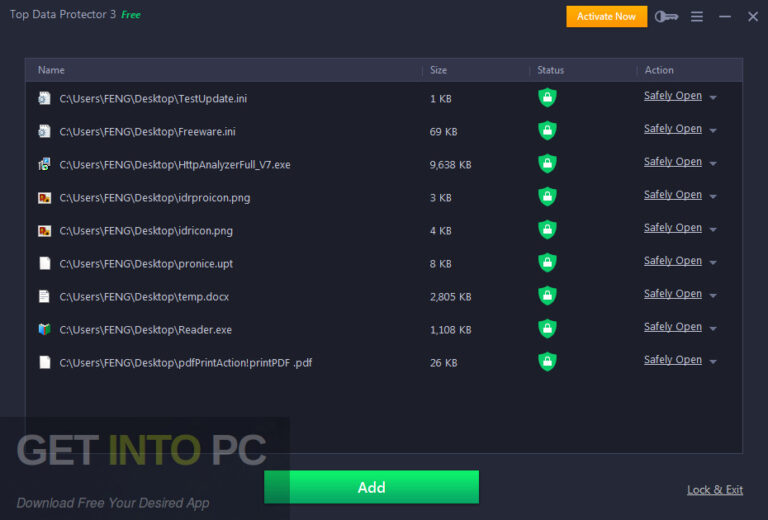Click lock shield status for Freeware.ini

click(547, 131)
